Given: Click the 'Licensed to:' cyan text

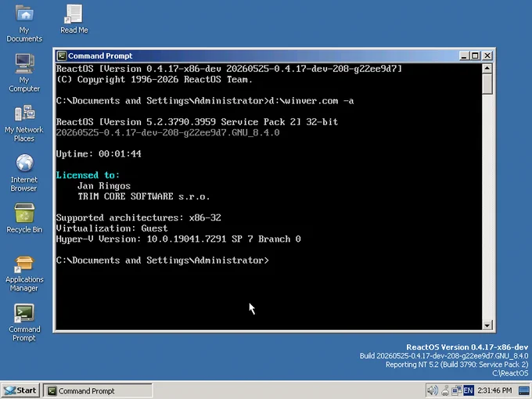Looking at the screenshot, I should [x=88, y=175].
